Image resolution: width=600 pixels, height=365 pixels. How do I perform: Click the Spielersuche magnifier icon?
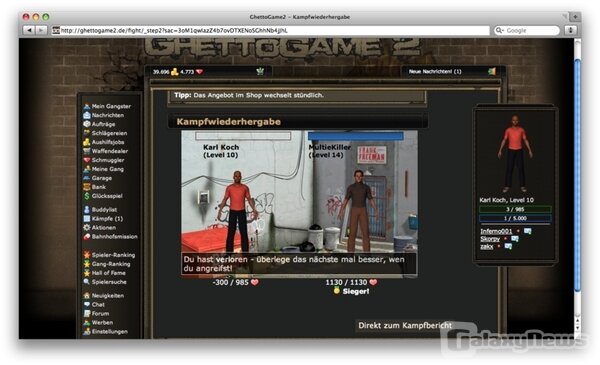[x=87, y=282]
